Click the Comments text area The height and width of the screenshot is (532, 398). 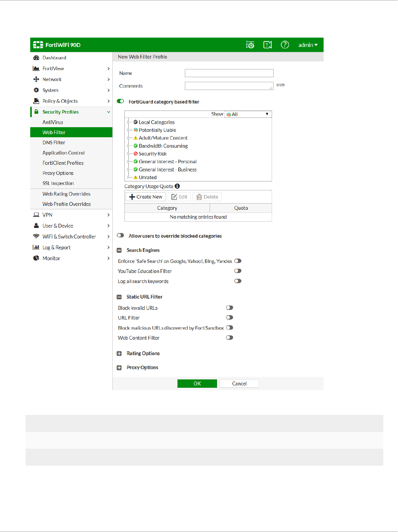(x=229, y=86)
